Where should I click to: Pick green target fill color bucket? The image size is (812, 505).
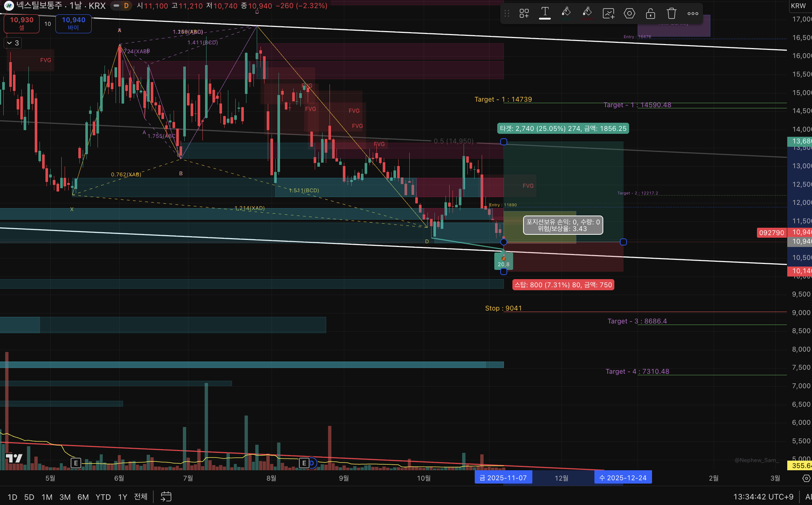pyautogui.click(x=566, y=13)
